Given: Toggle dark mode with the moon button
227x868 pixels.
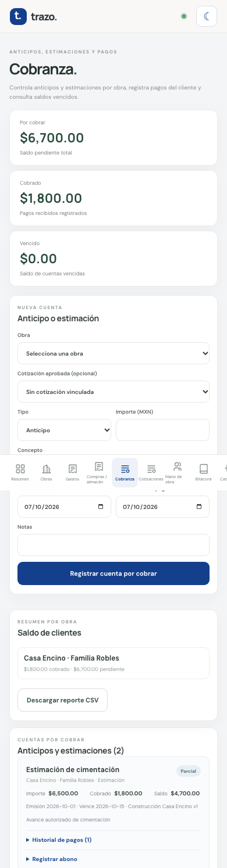Looking at the screenshot, I should pos(207,16).
